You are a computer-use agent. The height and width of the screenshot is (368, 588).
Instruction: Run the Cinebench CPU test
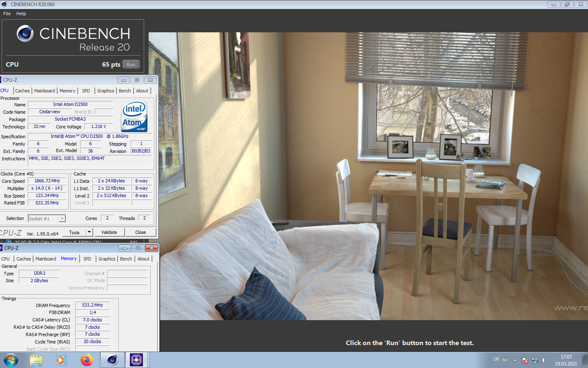(x=131, y=65)
